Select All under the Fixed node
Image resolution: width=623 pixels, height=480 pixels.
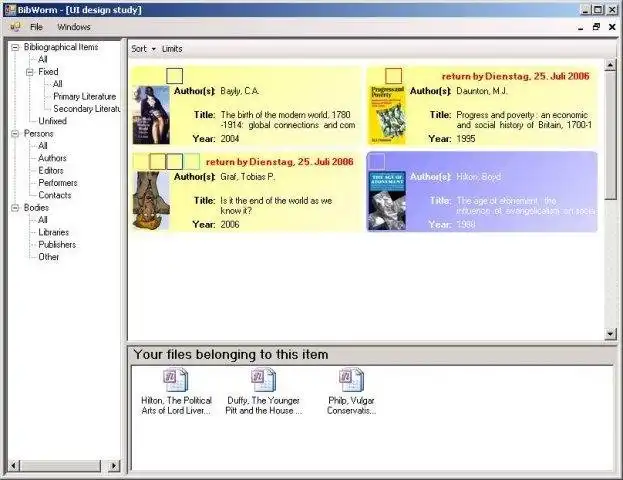point(58,84)
